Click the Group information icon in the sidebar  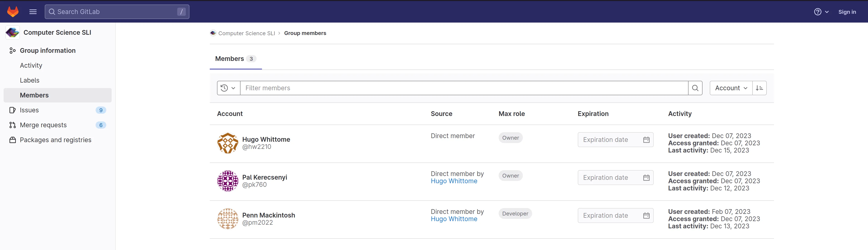tap(12, 50)
